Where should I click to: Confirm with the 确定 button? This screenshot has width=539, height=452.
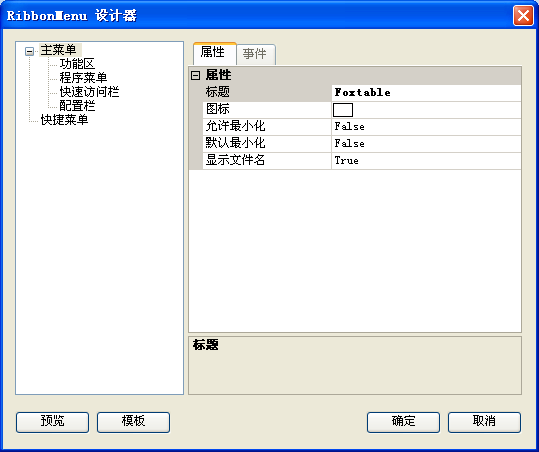click(x=403, y=422)
